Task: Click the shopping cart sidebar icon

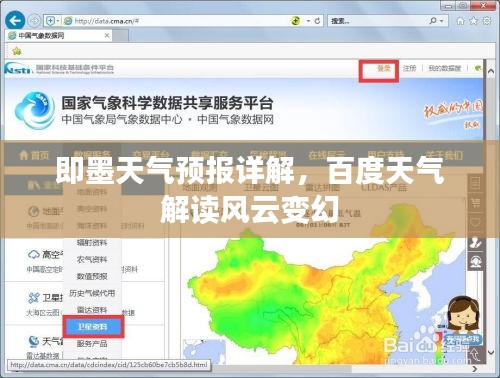Action: [476, 202]
